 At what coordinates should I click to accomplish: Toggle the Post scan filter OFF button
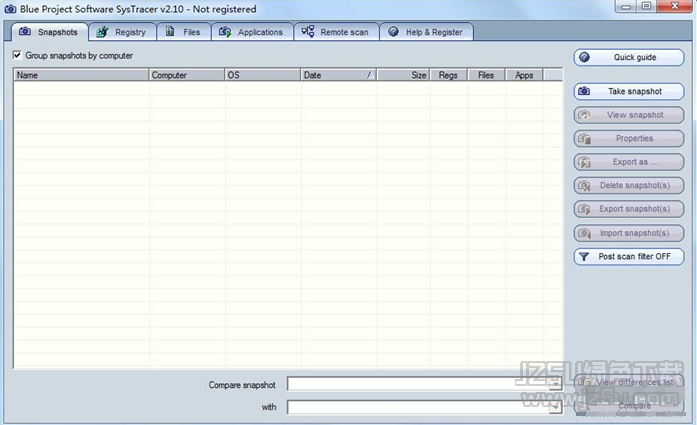629,257
